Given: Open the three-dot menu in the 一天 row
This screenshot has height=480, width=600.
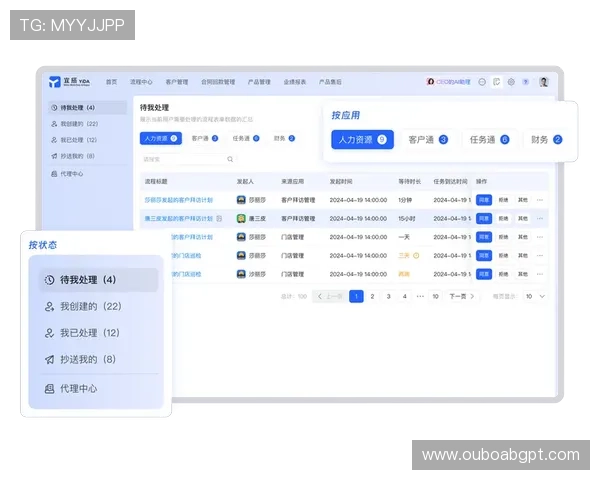Looking at the screenshot, I should tap(540, 237).
